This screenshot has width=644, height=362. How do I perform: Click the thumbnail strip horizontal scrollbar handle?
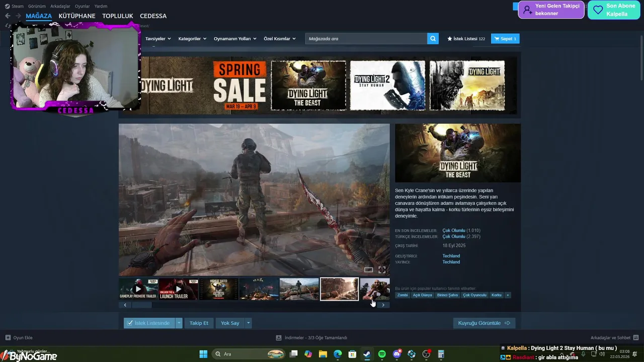click(141, 305)
